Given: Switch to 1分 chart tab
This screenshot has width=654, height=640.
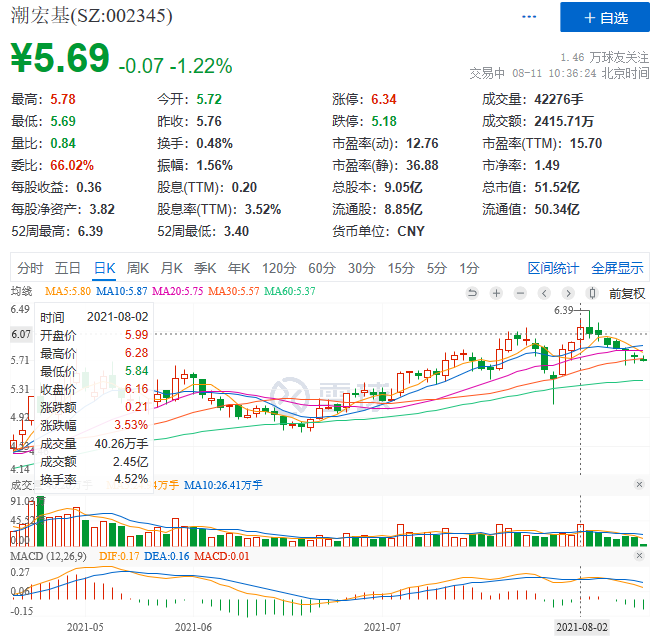Looking at the screenshot, I should [469, 268].
